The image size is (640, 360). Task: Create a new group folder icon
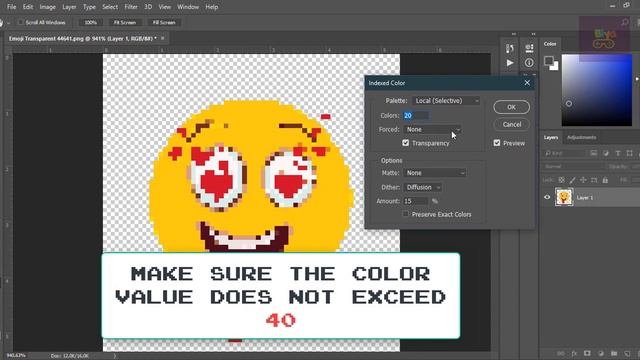(x=614, y=353)
